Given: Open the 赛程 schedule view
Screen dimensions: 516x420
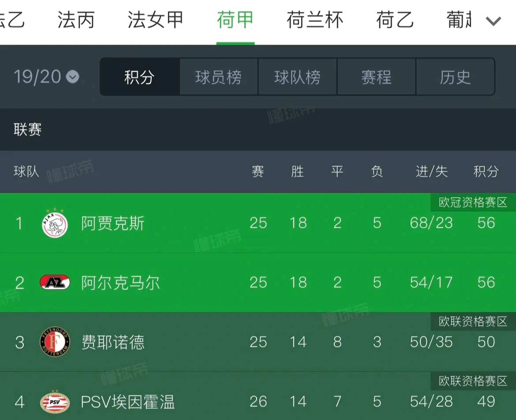Looking at the screenshot, I should click(x=376, y=77).
